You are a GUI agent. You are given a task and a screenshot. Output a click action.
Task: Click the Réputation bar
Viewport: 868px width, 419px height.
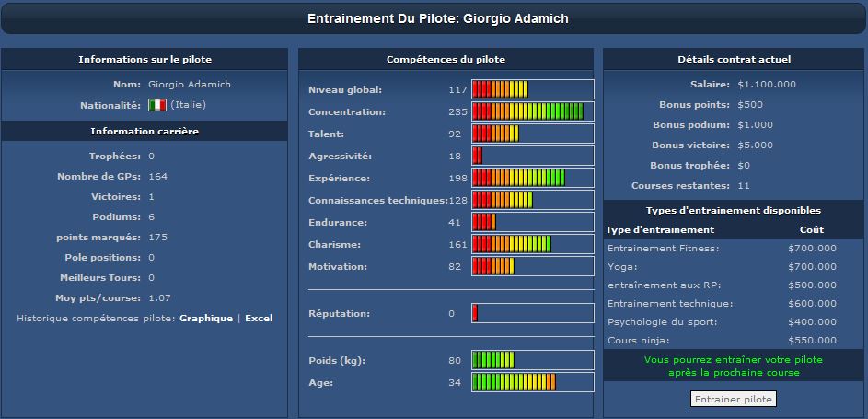coord(533,313)
